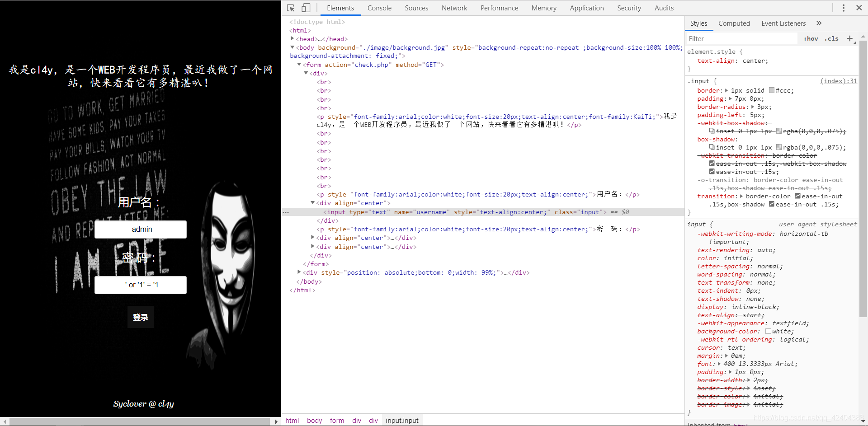
Task: Collapse the first div inside the form
Action: coord(306,73)
